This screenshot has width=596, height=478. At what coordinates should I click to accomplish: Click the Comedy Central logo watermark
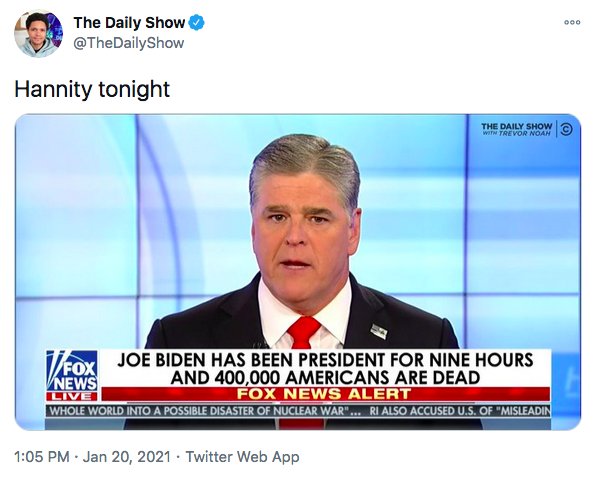566,129
